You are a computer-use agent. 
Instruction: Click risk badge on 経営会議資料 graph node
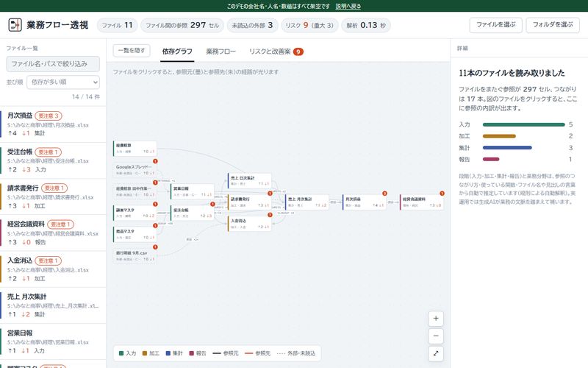coord(442,194)
